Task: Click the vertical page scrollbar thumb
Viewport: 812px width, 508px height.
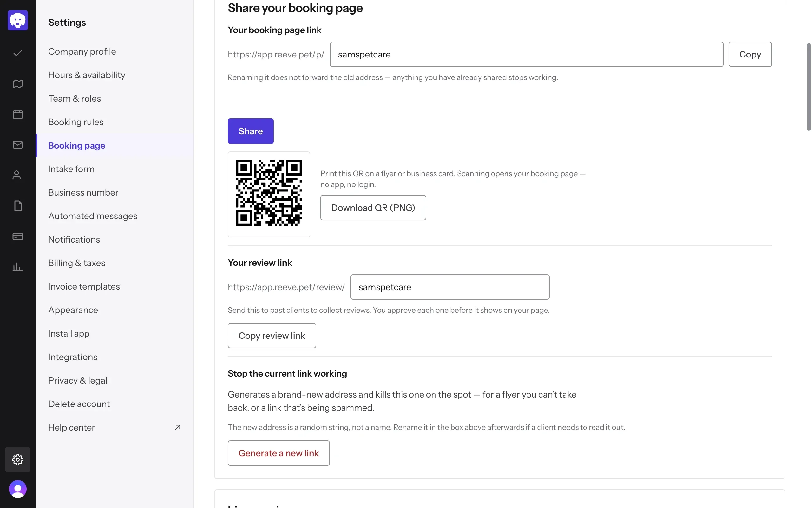Action: click(x=809, y=87)
